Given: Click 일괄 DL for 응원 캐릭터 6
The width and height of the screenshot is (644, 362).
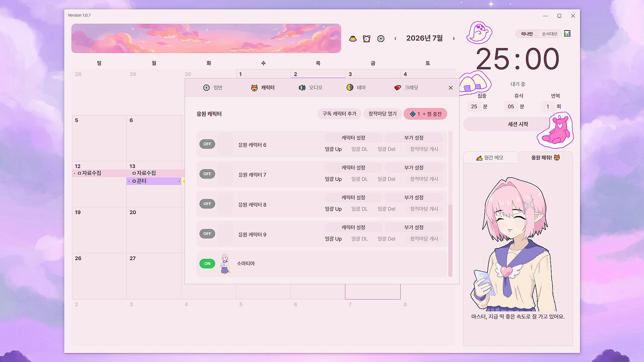Looking at the screenshot, I should (359, 149).
